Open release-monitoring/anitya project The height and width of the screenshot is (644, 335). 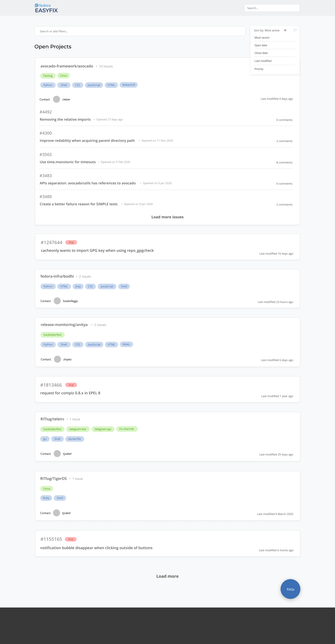point(64,325)
